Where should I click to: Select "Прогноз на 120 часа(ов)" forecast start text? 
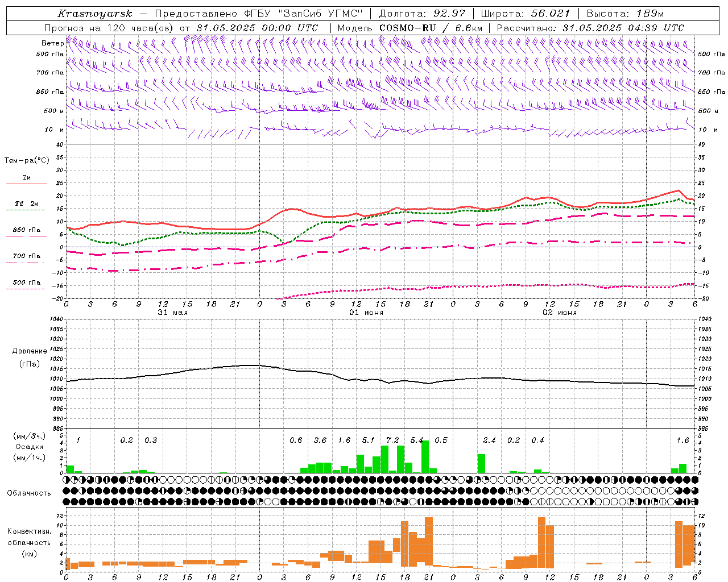pyautogui.click(x=108, y=28)
